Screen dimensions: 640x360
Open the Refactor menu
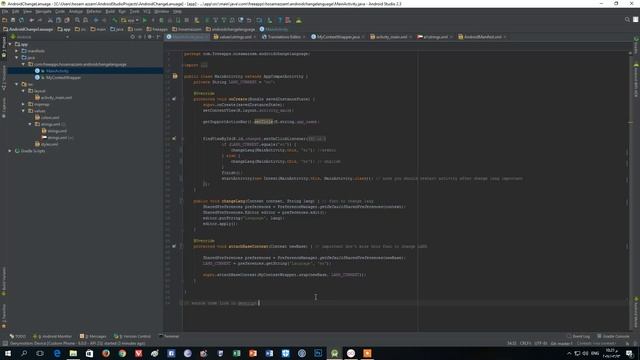pos(94,11)
